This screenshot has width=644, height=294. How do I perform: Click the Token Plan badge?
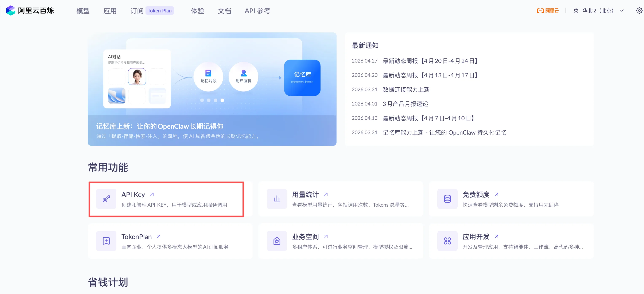[159, 11]
